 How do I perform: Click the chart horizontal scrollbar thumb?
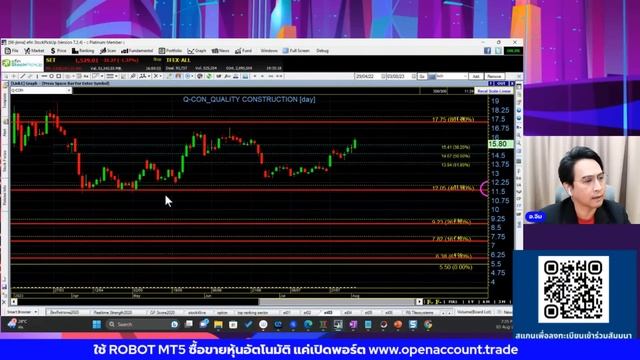click(x=337, y=302)
